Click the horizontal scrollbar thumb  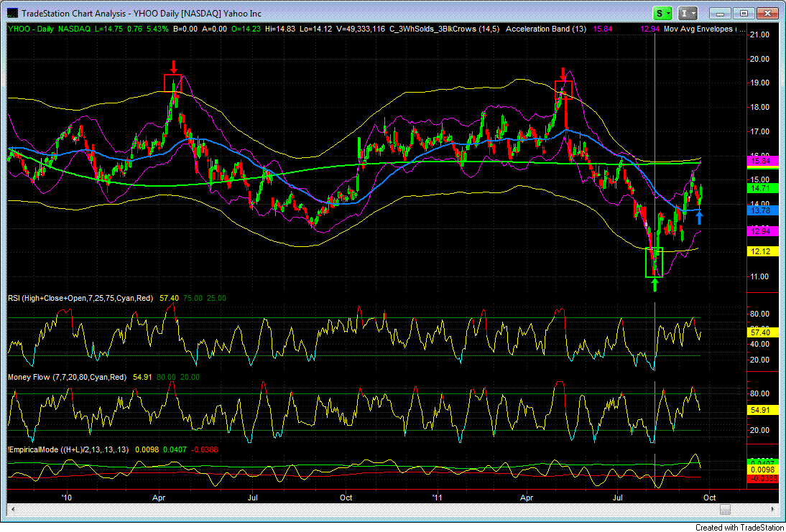tap(726, 509)
